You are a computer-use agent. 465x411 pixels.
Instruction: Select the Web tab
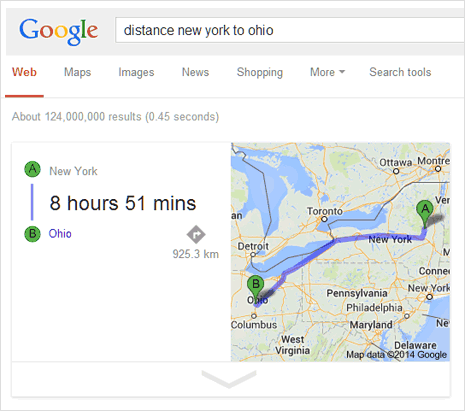24,72
